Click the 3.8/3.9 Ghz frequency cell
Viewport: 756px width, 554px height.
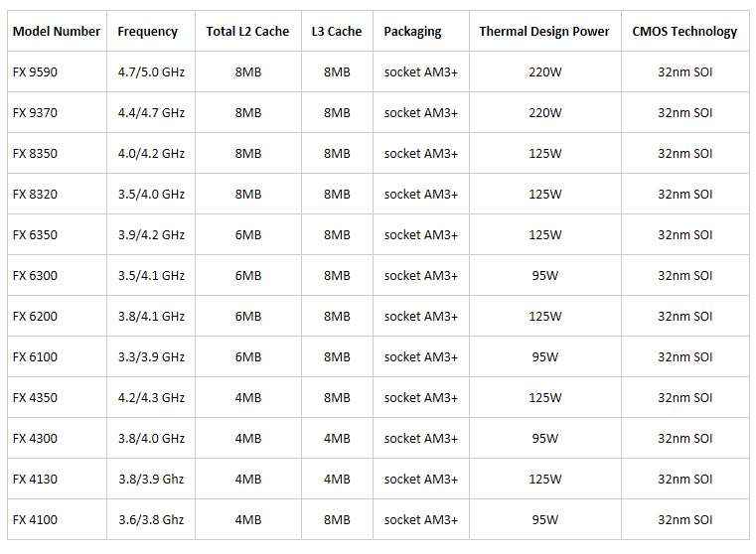pyautogui.click(x=151, y=480)
